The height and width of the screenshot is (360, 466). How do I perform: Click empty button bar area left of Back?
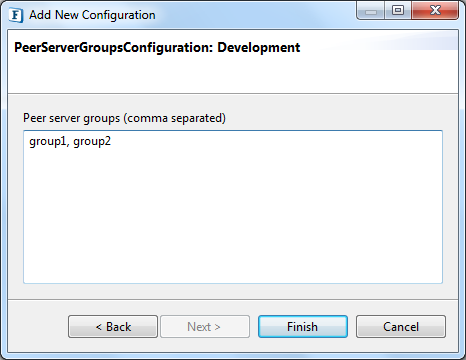click(x=38, y=327)
